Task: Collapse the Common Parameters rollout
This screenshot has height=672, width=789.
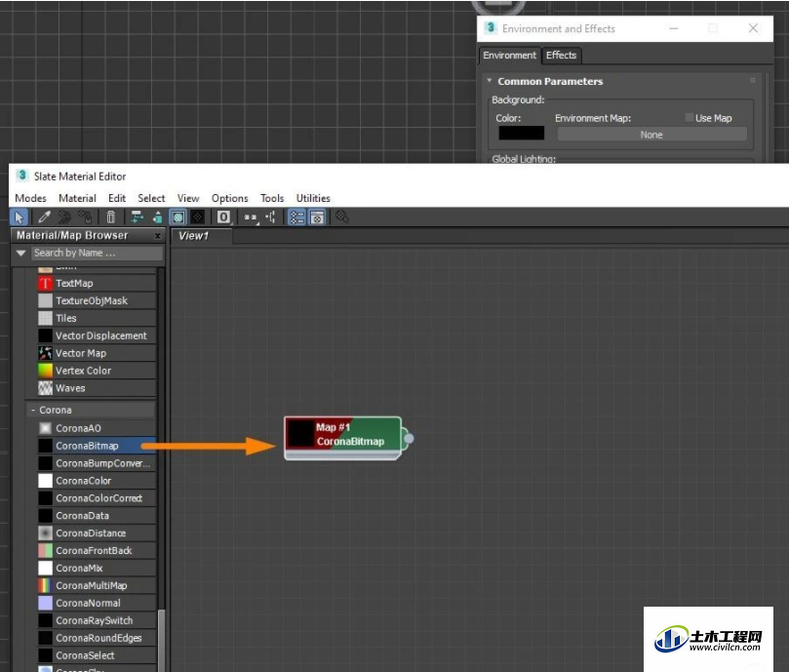Action: click(489, 81)
